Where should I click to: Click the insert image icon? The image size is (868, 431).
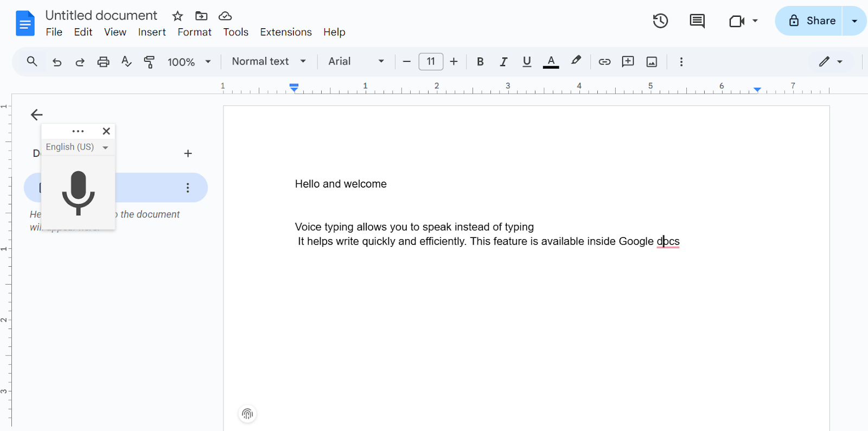[x=652, y=62]
